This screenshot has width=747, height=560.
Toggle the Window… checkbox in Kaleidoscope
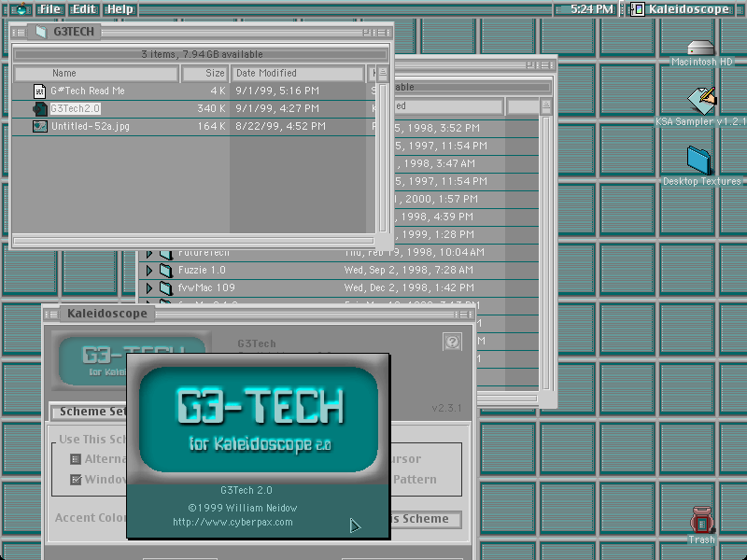[x=76, y=480]
